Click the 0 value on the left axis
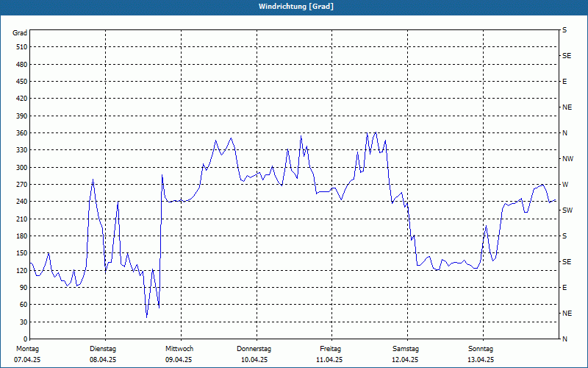The image size is (588, 368). tap(25, 339)
